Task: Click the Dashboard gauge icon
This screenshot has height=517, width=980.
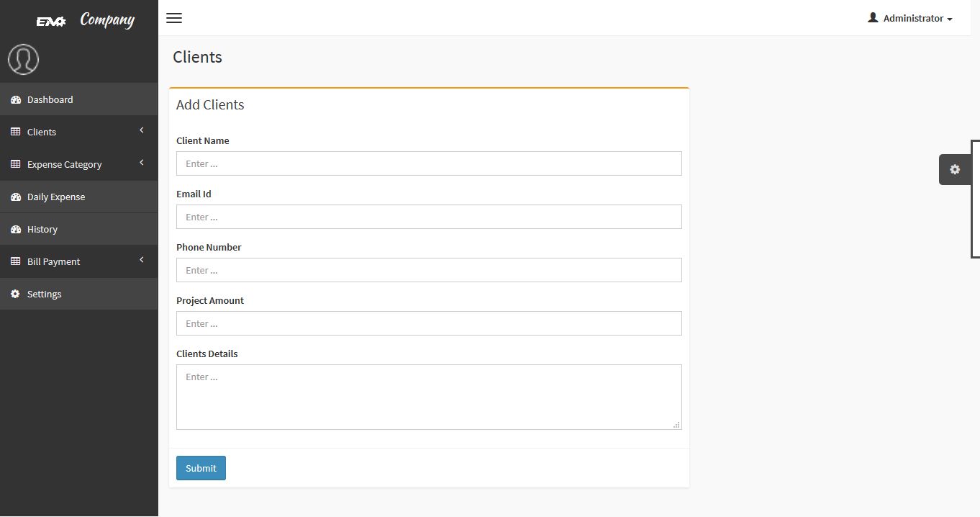Action: 16,99
